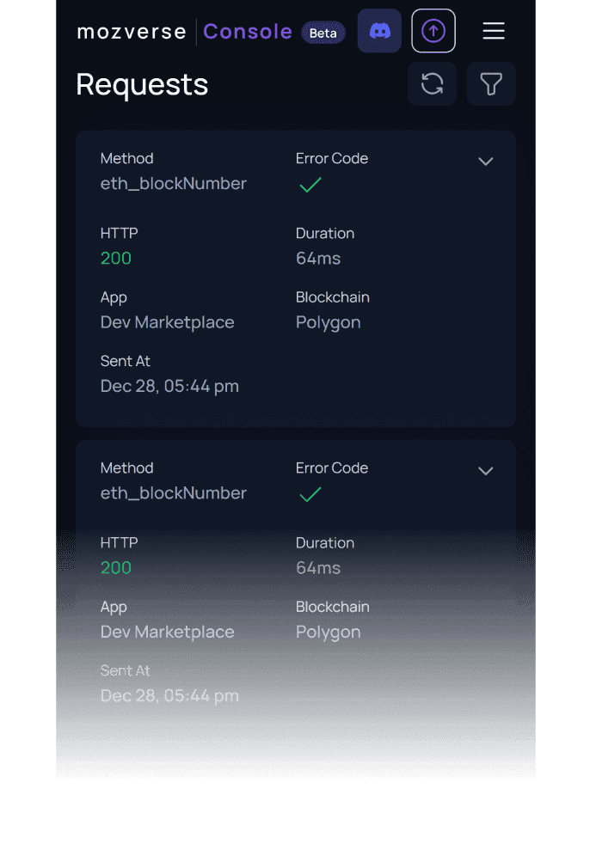Open the hamburger menu
Image resolution: width=590 pixels, height=868 pixels.
coord(494,31)
